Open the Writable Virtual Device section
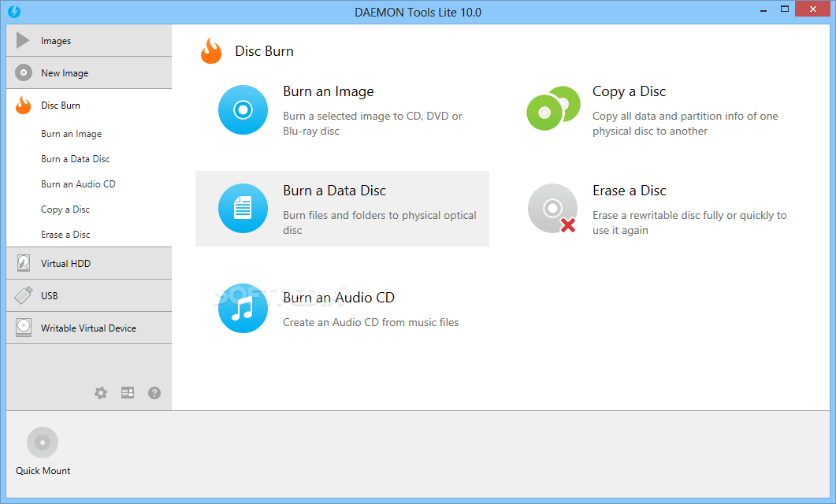 [89, 328]
